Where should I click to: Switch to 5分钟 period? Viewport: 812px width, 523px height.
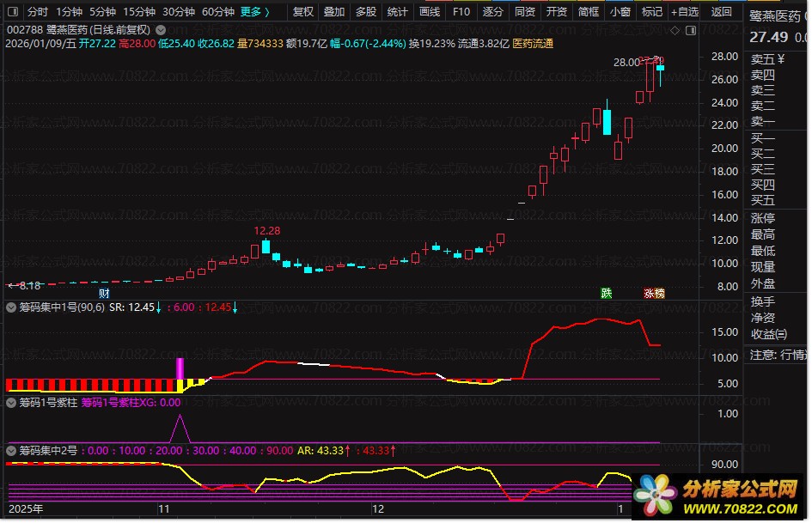tap(102, 11)
